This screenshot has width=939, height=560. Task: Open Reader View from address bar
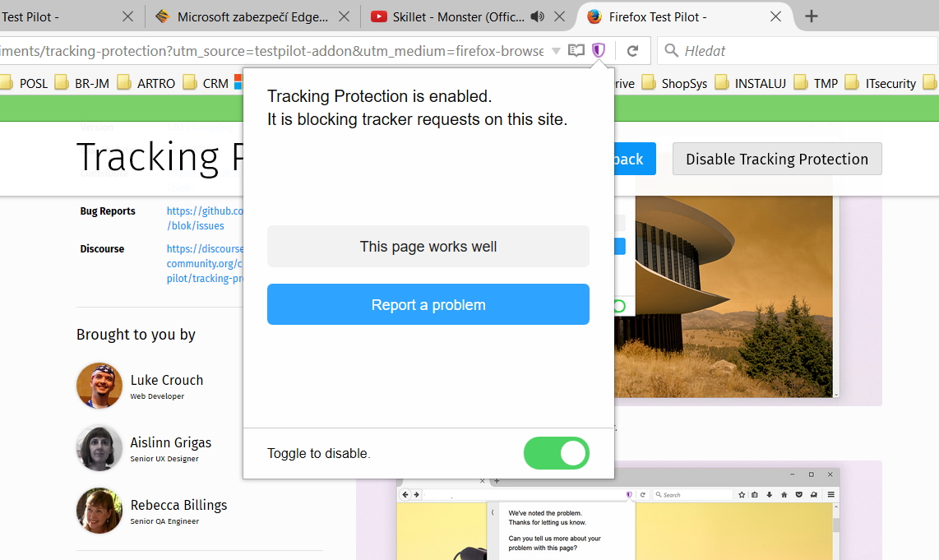[576, 50]
